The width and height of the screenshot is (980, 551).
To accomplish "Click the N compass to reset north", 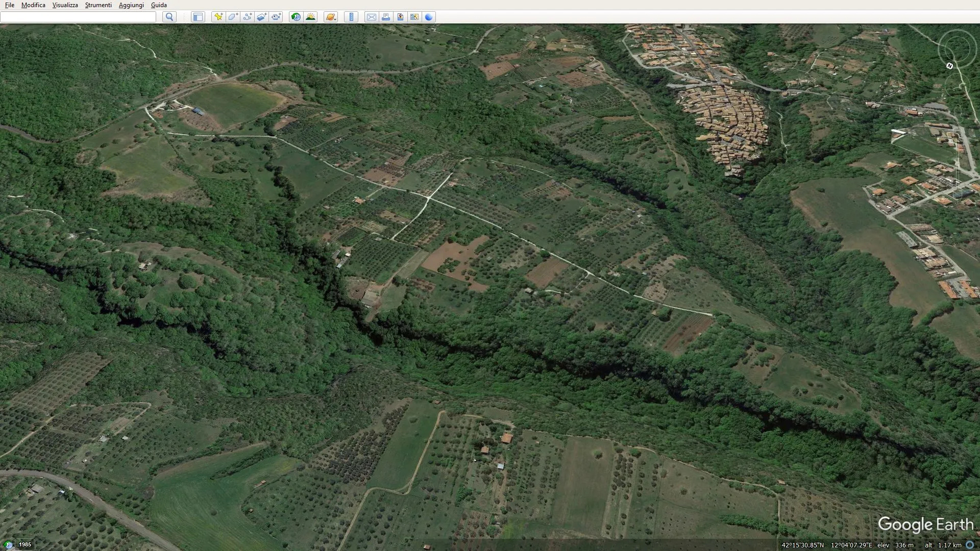I will (x=949, y=66).
